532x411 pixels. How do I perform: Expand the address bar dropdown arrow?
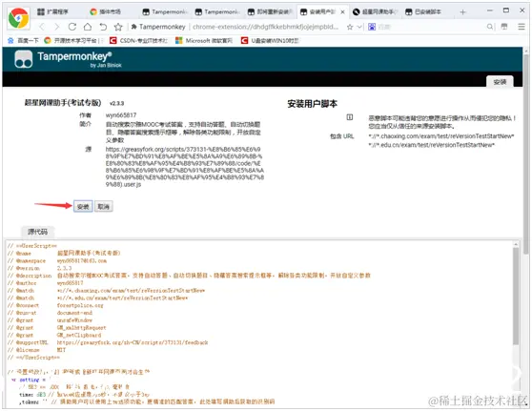(x=360, y=27)
